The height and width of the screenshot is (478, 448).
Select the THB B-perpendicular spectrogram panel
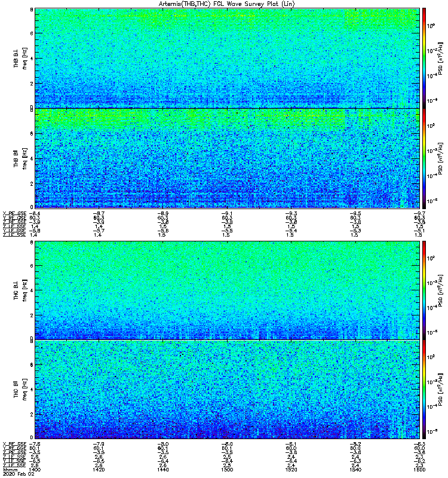[x=228, y=58]
